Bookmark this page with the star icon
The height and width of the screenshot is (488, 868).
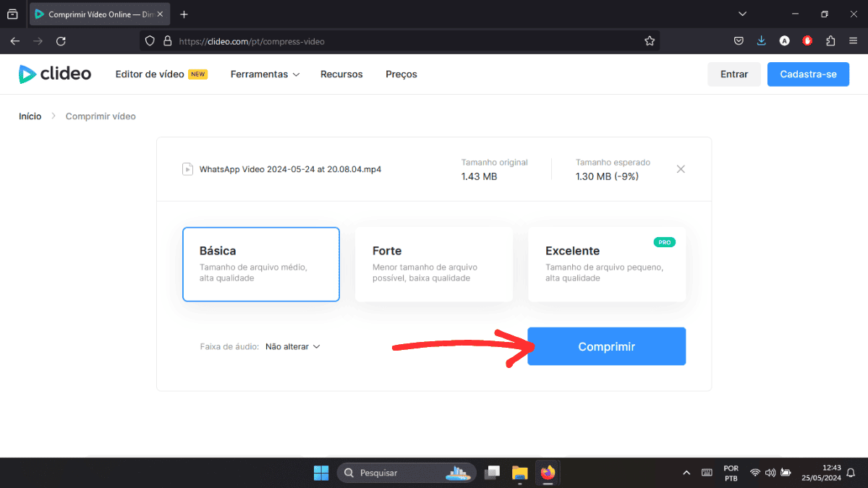650,41
